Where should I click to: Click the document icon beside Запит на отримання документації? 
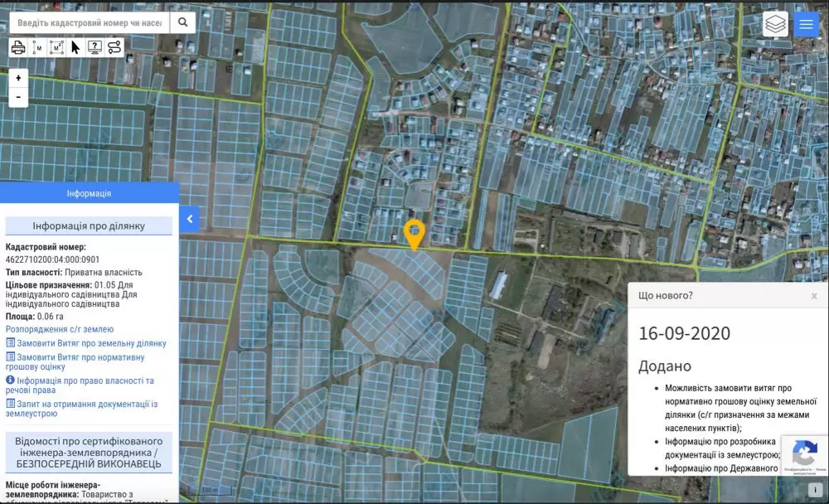tap(10, 403)
